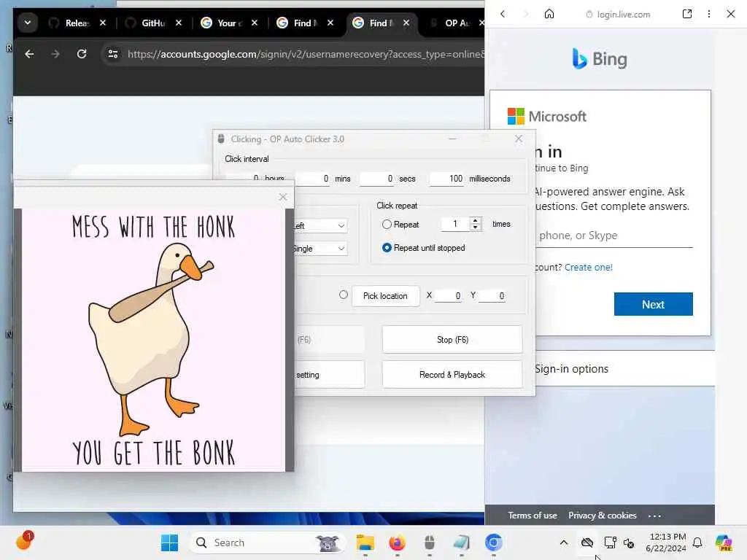Viewport: 747px width, 560px height.
Task: Edit the milliseconds interval field
Action: [447, 179]
